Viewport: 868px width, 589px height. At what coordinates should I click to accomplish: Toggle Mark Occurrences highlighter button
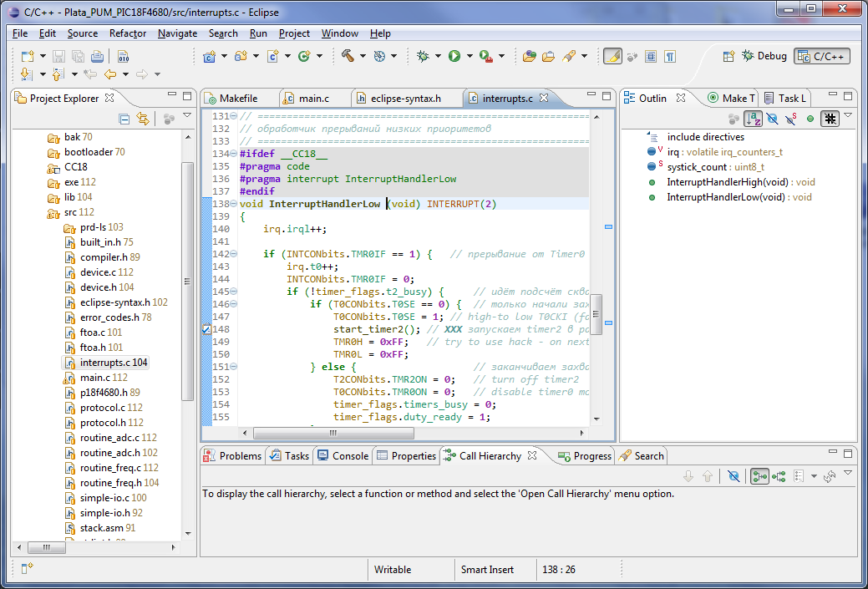612,56
